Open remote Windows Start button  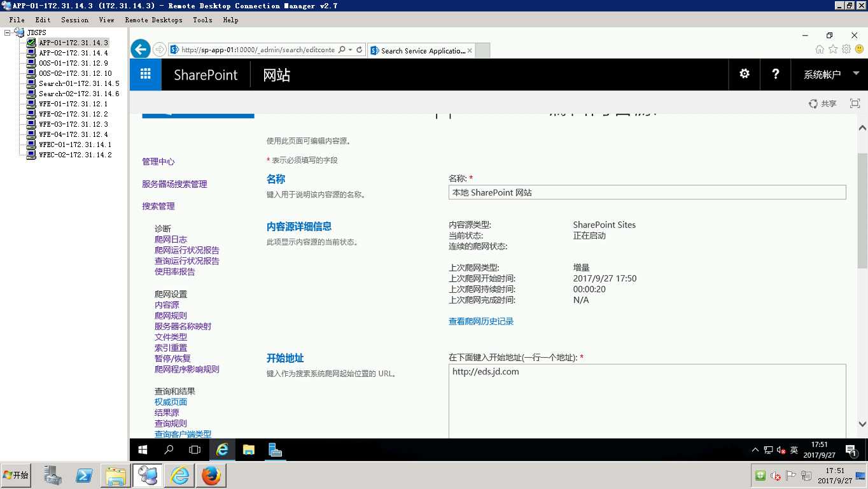click(x=143, y=450)
